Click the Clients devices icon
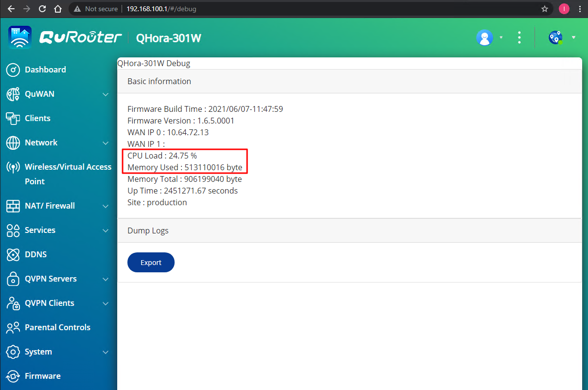 (13, 118)
